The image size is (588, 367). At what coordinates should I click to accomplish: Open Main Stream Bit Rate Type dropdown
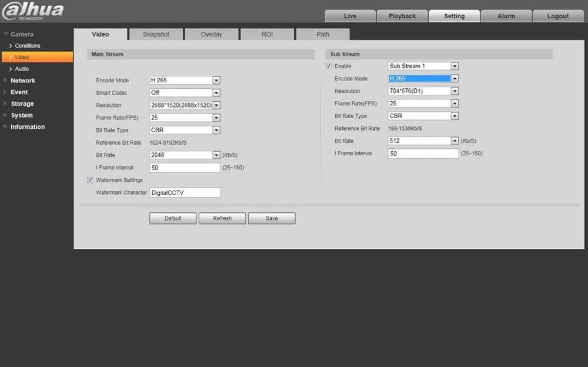pyautogui.click(x=185, y=130)
